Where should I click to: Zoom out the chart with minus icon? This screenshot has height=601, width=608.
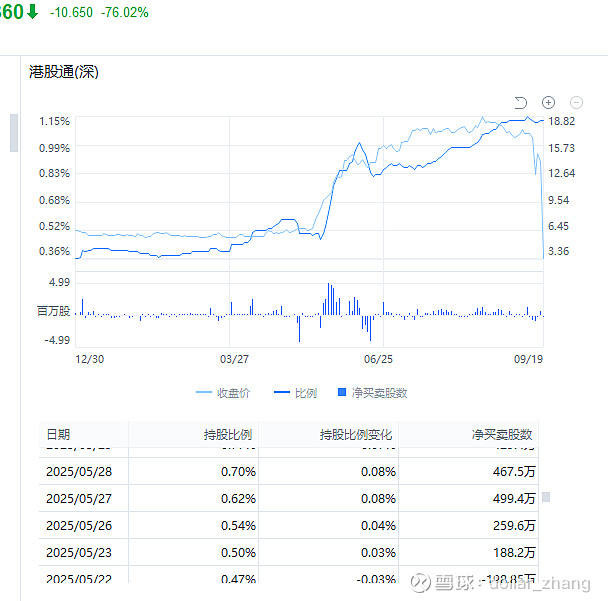point(576,103)
